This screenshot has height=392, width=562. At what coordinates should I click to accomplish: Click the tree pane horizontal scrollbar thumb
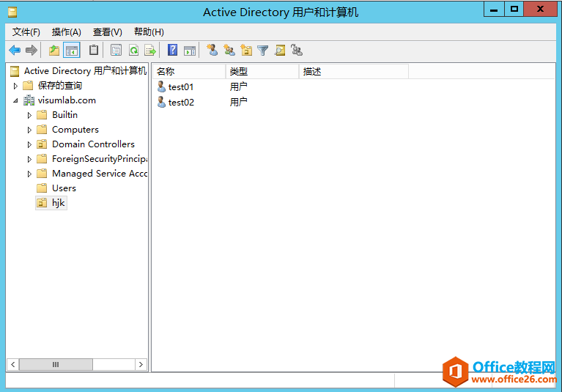click(56, 364)
